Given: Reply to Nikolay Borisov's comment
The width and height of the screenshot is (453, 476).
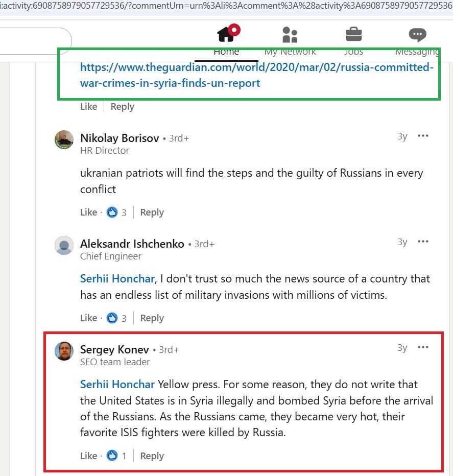Looking at the screenshot, I should (x=152, y=212).
